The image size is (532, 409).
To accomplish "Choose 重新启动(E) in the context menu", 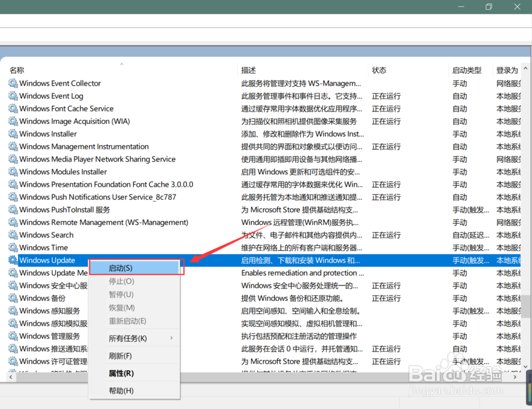I will coord(135,321).
